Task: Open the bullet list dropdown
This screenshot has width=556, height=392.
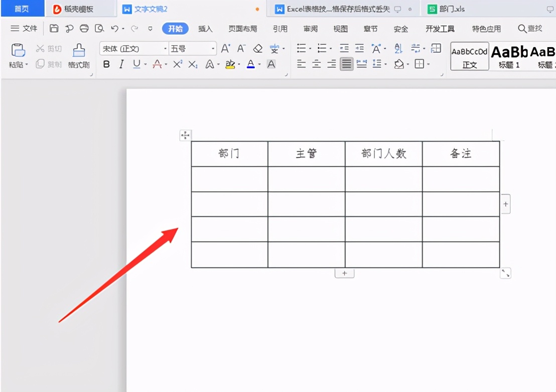Action: click(x=310, y=49)
